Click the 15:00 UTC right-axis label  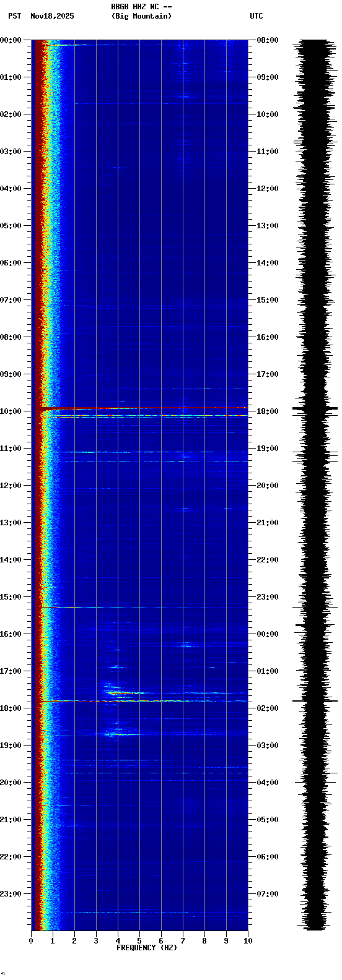coord(268,300)
